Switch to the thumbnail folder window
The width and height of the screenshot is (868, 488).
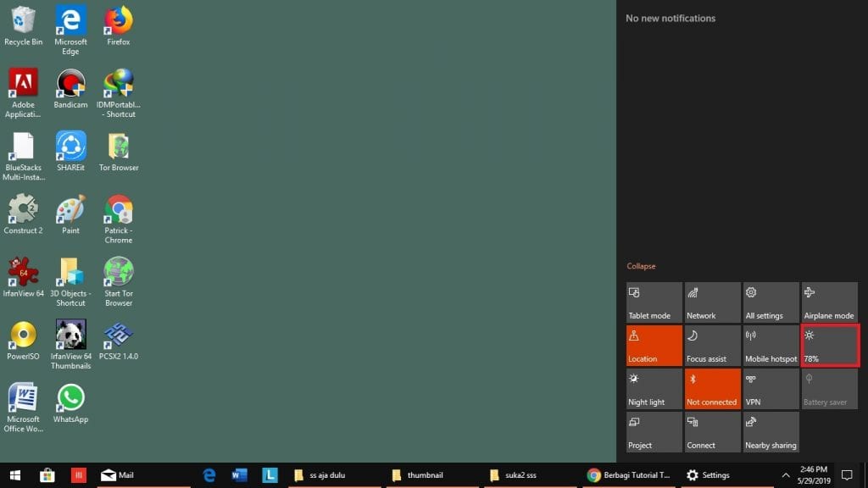[433, 475]
